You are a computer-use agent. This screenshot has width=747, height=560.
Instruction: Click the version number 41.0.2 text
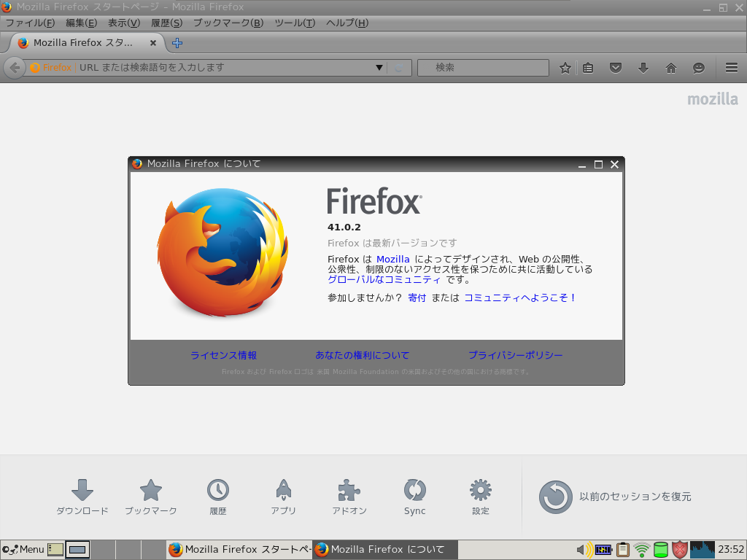(344, 227)
